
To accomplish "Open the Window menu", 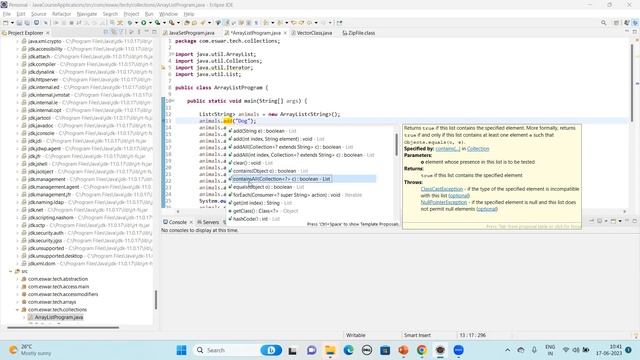I will tap(168, 14).
